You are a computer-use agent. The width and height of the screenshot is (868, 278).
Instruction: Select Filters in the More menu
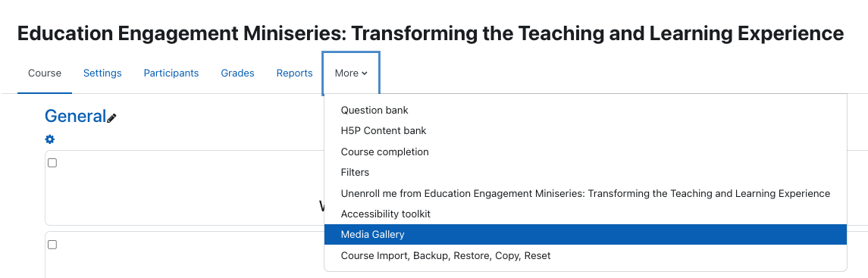(586, 172)
